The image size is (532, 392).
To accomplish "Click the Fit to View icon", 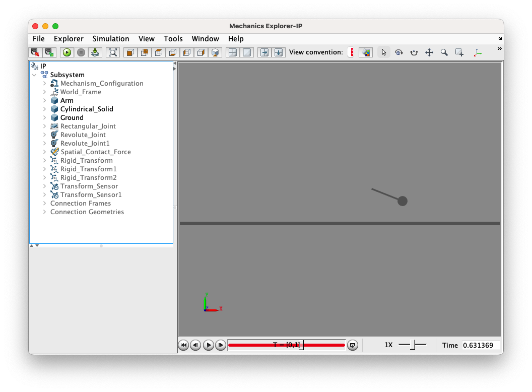I will coord(113,52).
